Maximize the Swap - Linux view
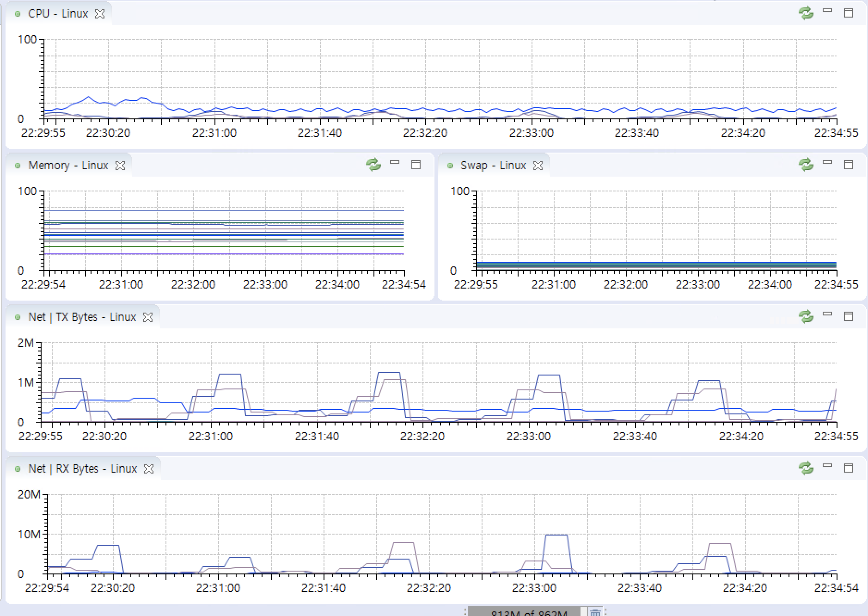The width and height of the screenshot is (868, 616). (x=849, y=165)
